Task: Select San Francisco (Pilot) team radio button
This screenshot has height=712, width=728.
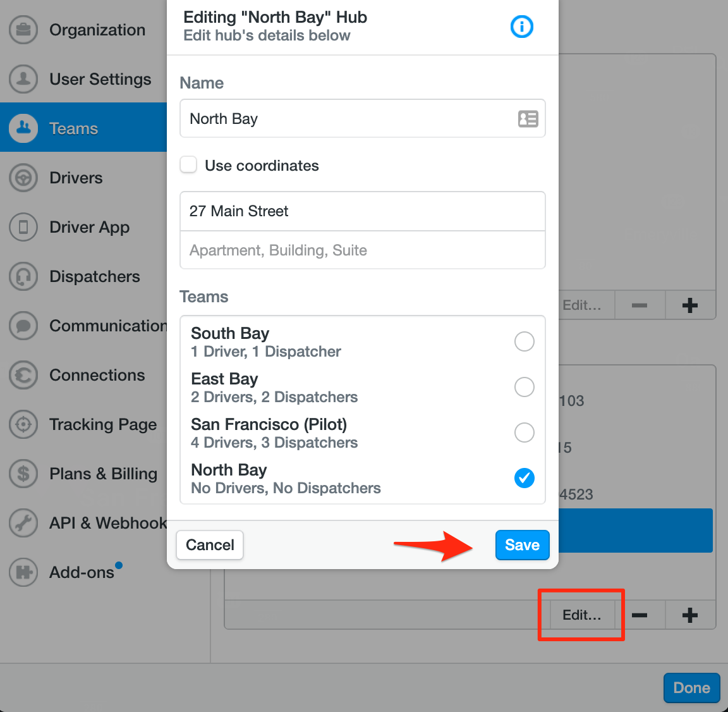Action: (524, 433)
